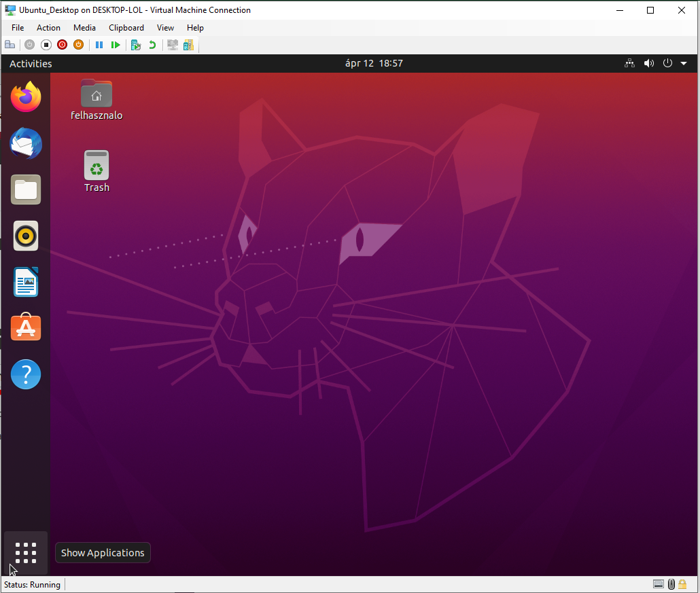Open the clock and calendar dropdown

(x=374, y=63)
